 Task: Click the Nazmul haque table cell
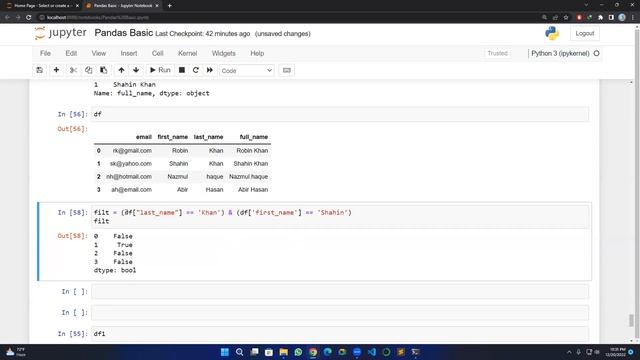click(248, 177)
